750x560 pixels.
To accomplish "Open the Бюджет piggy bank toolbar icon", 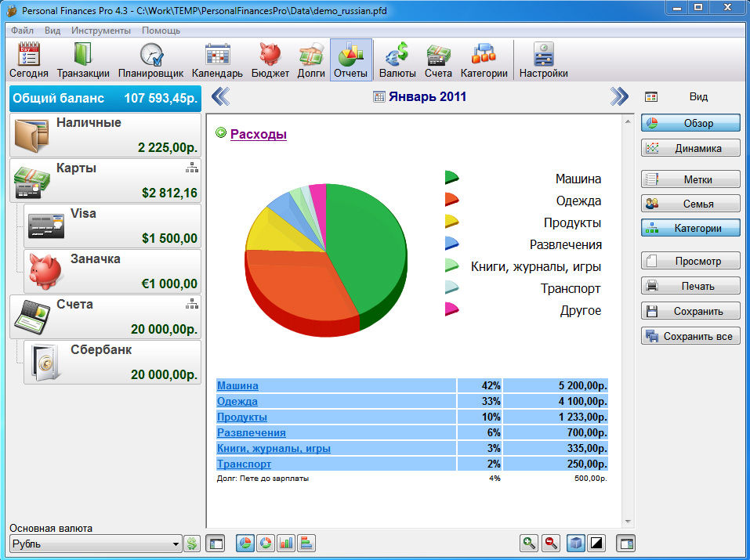I will 270,60.
